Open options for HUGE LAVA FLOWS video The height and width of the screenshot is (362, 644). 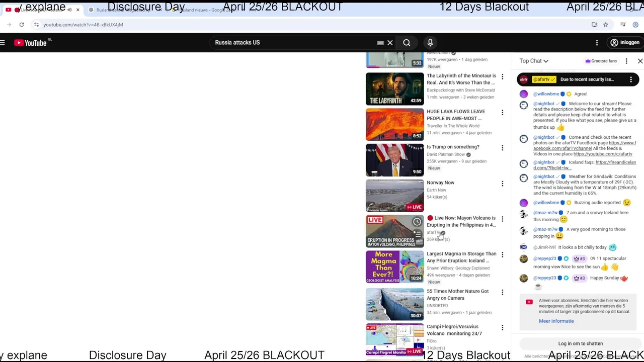[502, 113]
